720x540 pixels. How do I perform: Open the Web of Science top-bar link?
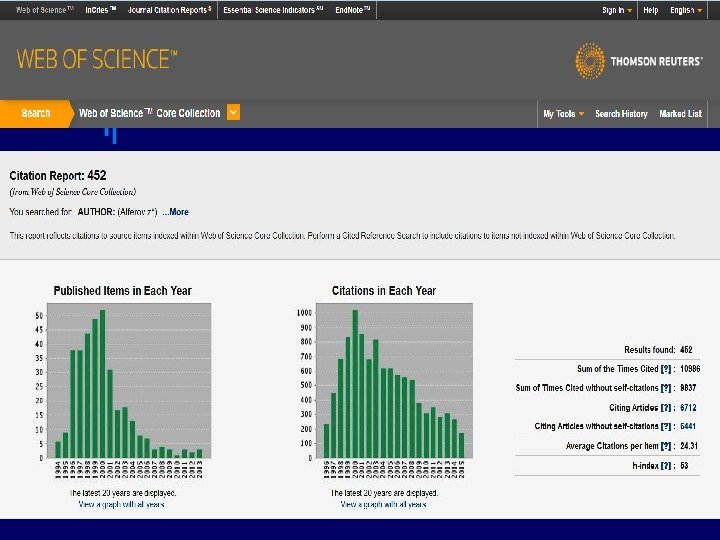[x=44, y=10]
